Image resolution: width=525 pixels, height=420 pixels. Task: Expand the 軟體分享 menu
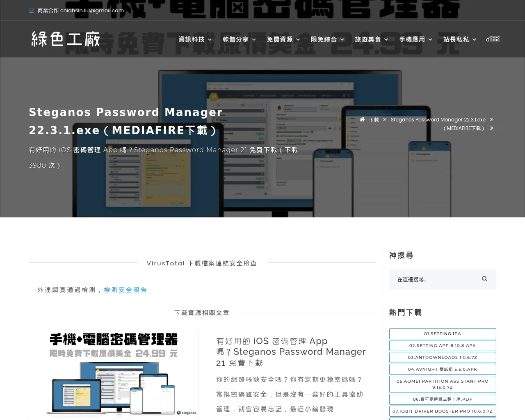(x=239, y=39)
